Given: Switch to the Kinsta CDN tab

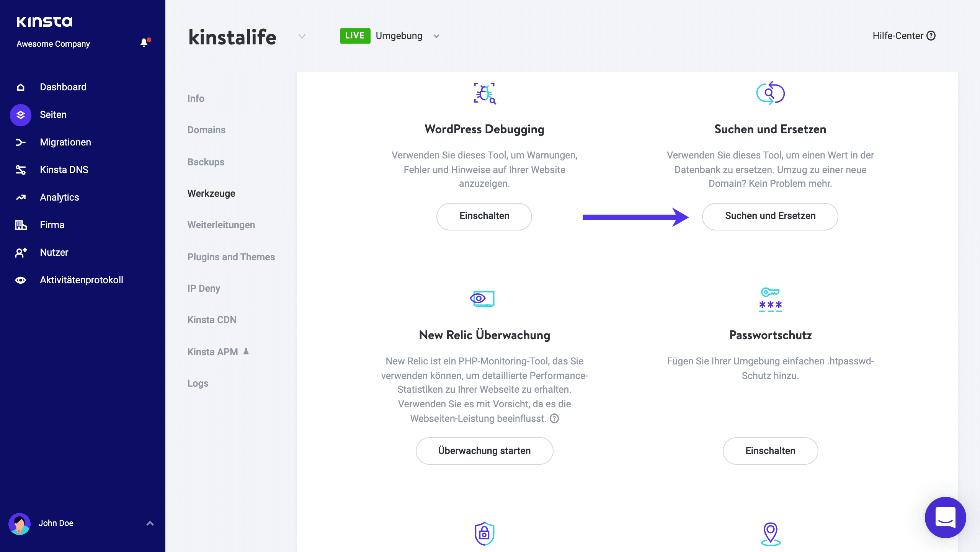Looking at the screenshot, I should coord(212,320).
